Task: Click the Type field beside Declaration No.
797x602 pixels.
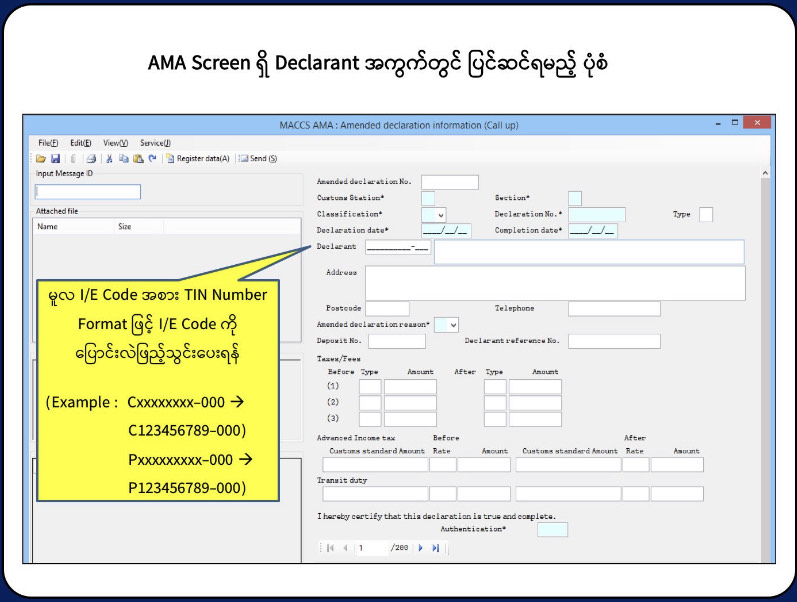Action: click(706, 215)
